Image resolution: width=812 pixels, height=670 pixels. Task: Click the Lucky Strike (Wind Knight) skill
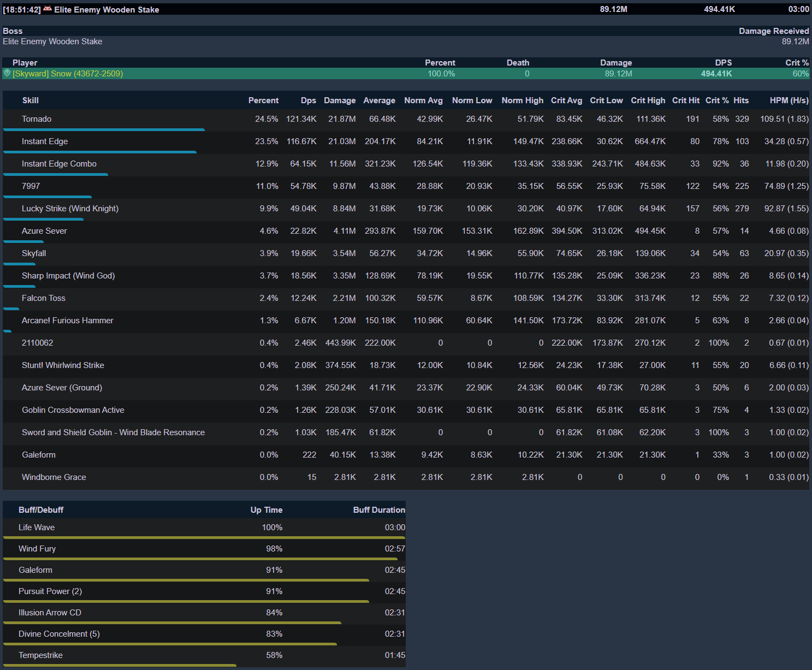70,209
